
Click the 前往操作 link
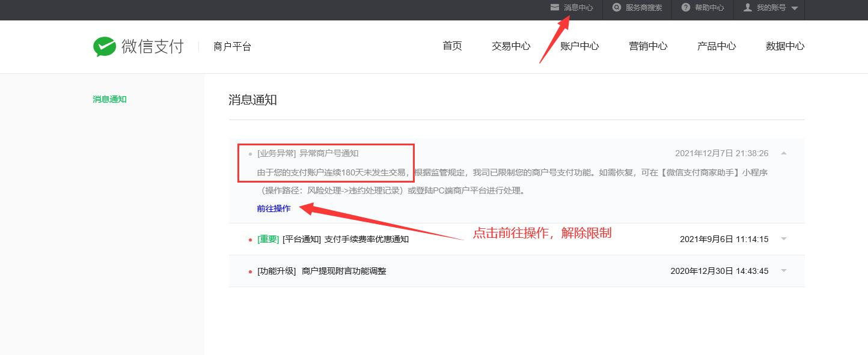[274, 208]
